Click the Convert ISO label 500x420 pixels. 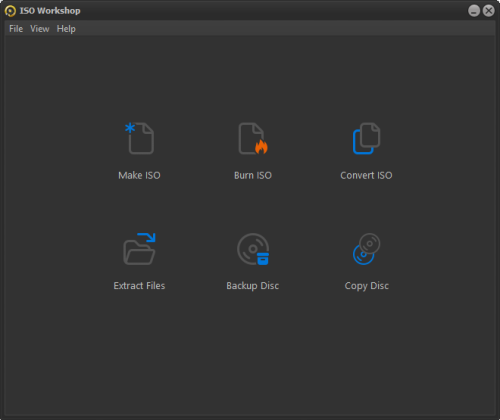point(366,175)
